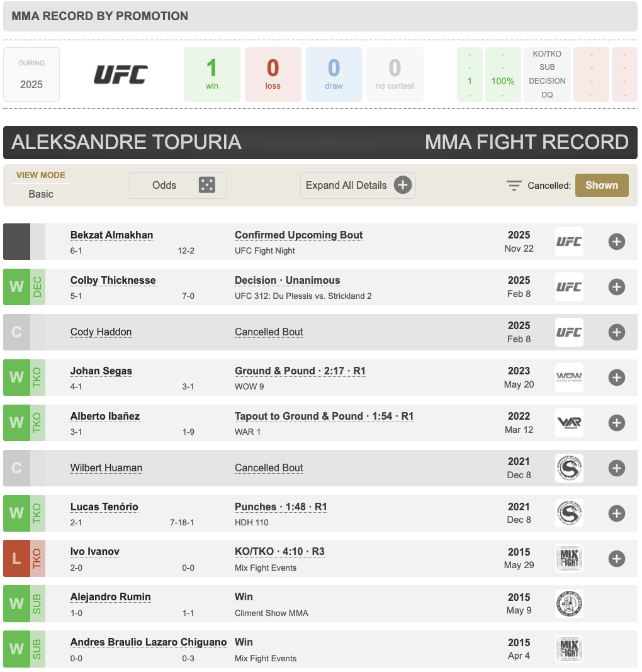Switch the Basic view mode
This screenshot has height=672, width=642.
click(41, 194)
